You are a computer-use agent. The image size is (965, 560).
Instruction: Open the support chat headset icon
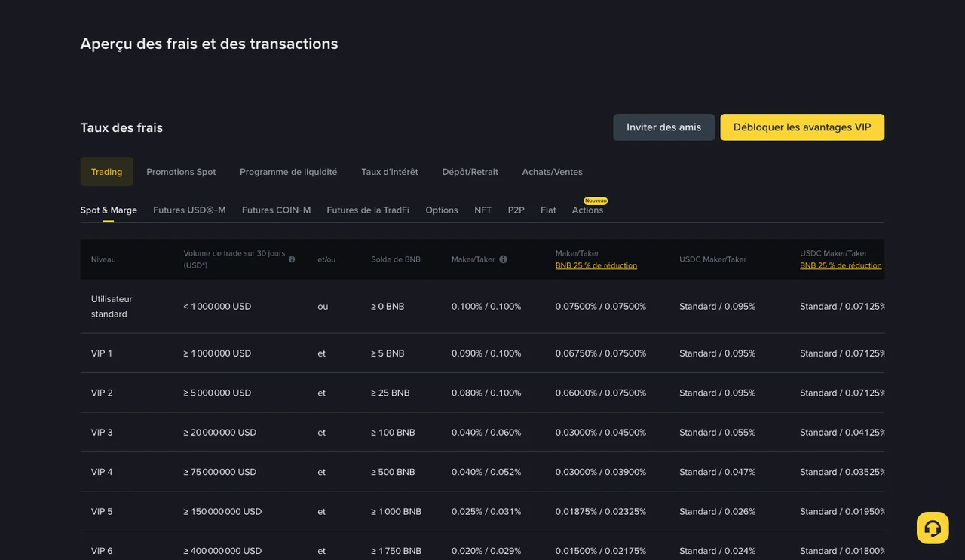(x=933, y=528)
